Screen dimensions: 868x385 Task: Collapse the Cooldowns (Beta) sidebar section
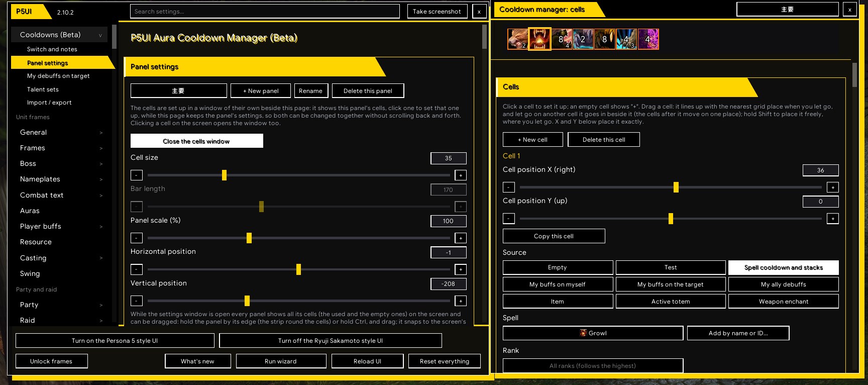point(59,35)
